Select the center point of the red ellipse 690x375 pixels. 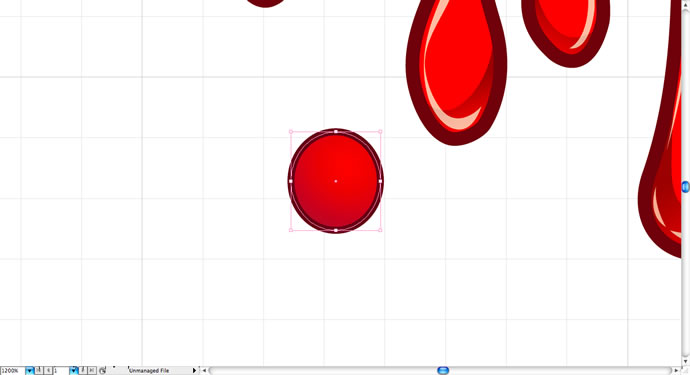point(336,181)
